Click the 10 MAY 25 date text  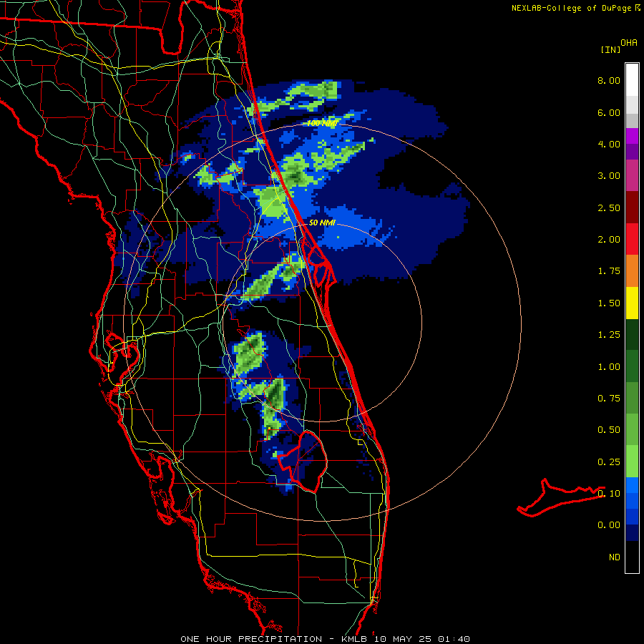[402, 639]
